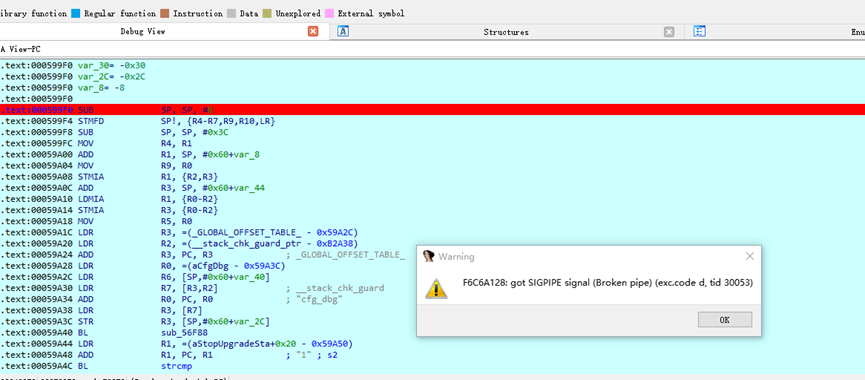Select the highlighted SUB SP instruction line
Image resolution: width=865 pixels, height=380 pixels.
[x=432, y=110]
